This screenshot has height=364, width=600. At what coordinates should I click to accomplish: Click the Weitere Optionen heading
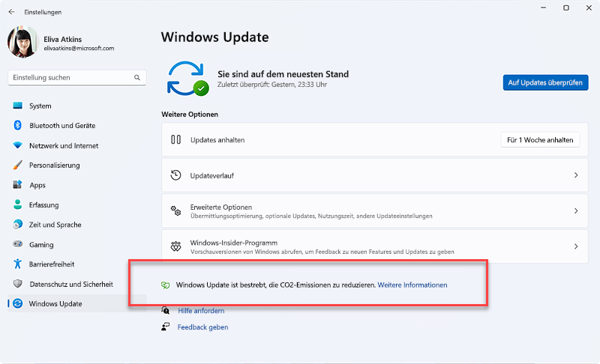coord(190,114)
